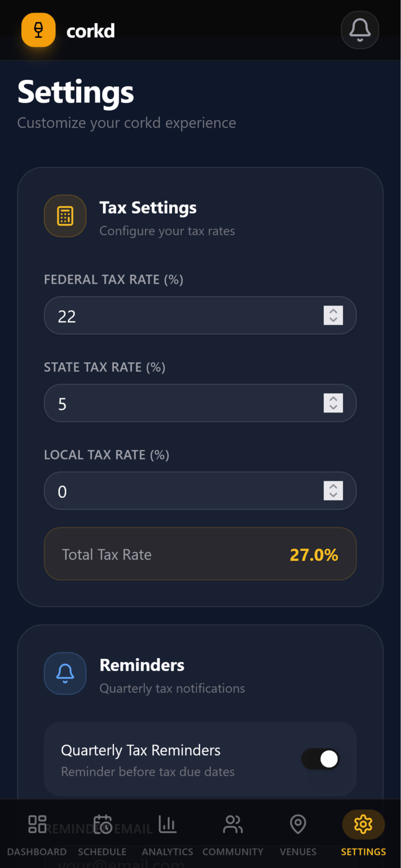Click the Settings gear icon in navigation
This screenshot has width=401, height=868.
click(363, 824)
